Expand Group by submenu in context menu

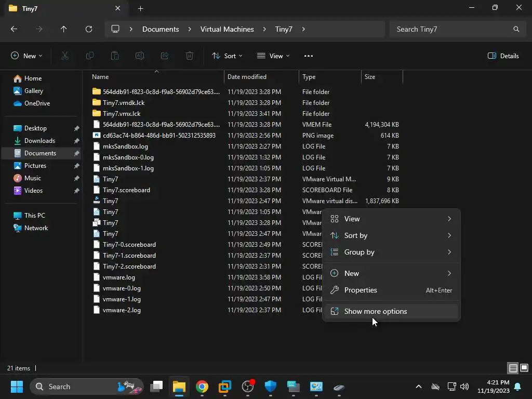coord(391,252)
